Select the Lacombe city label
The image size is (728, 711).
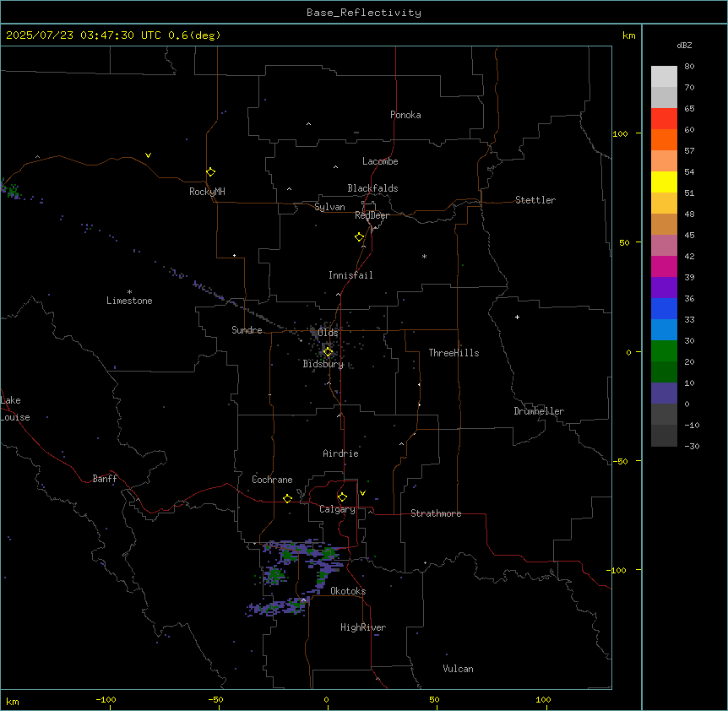(380, 161)
